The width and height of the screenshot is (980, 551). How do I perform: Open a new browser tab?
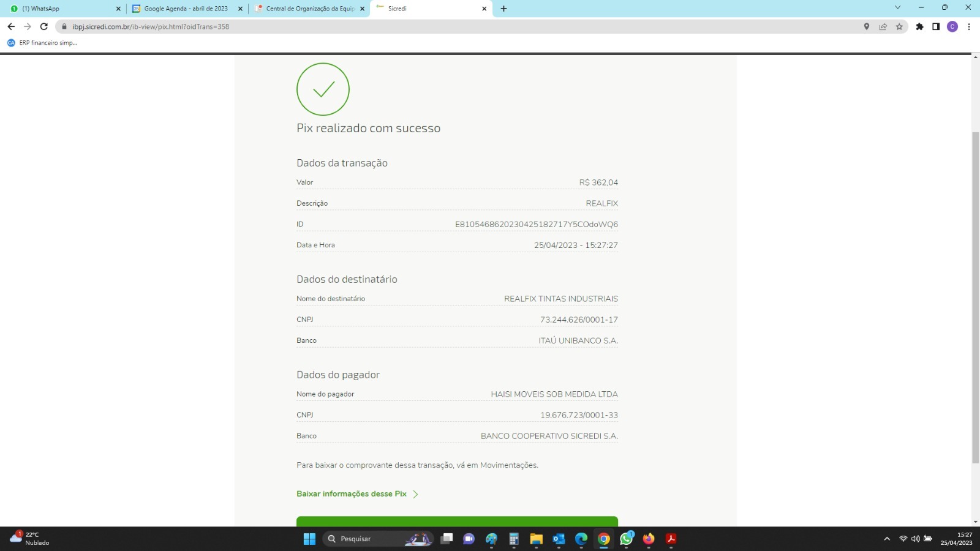point(503,9)
